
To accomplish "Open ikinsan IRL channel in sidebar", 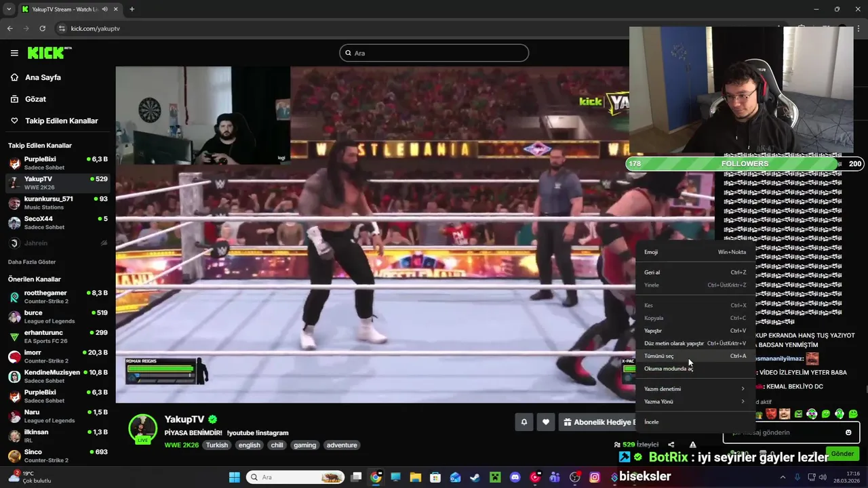I will (58, 436).
